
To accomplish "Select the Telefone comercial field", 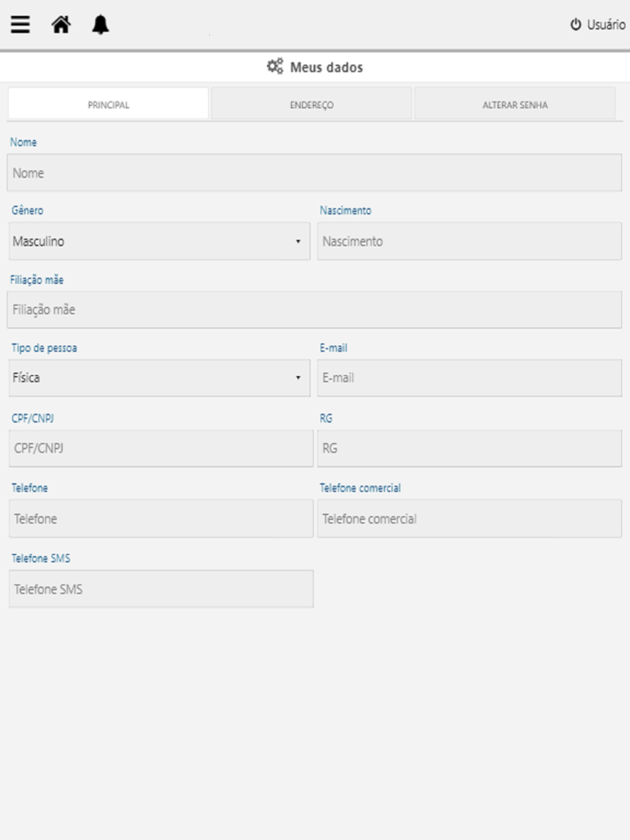I will (x=469, y=518).
